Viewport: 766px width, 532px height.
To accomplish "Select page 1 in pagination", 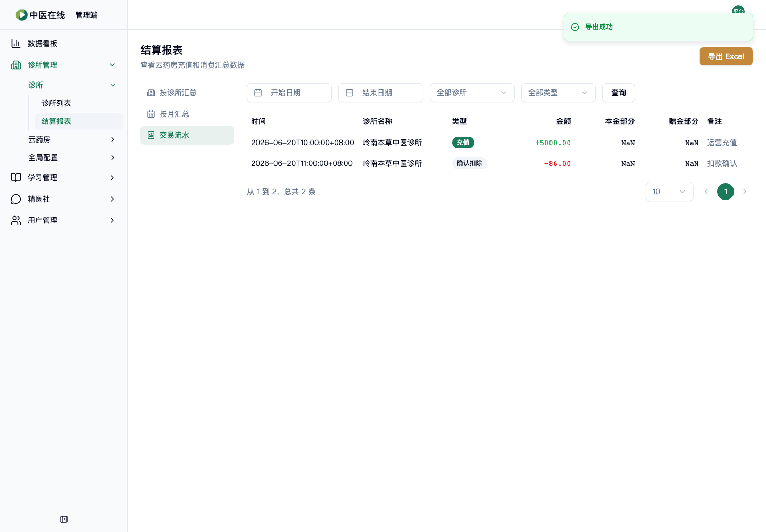I will (x=726, y=192).
